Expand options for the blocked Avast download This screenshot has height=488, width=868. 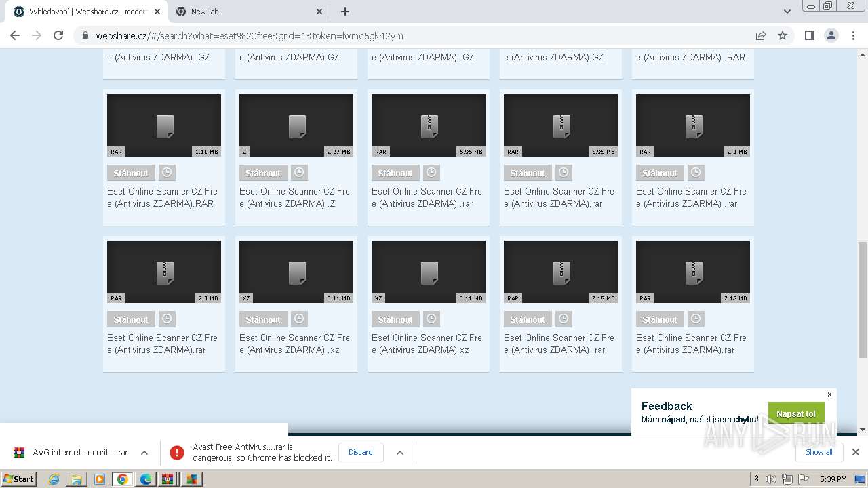tap(400, 452)
